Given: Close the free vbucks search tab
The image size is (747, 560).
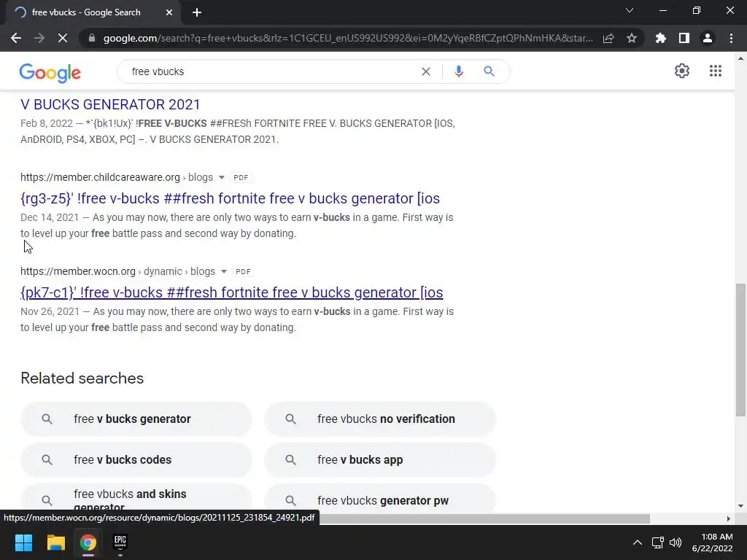Looking at the screenshot, I should tap(169, 12).
